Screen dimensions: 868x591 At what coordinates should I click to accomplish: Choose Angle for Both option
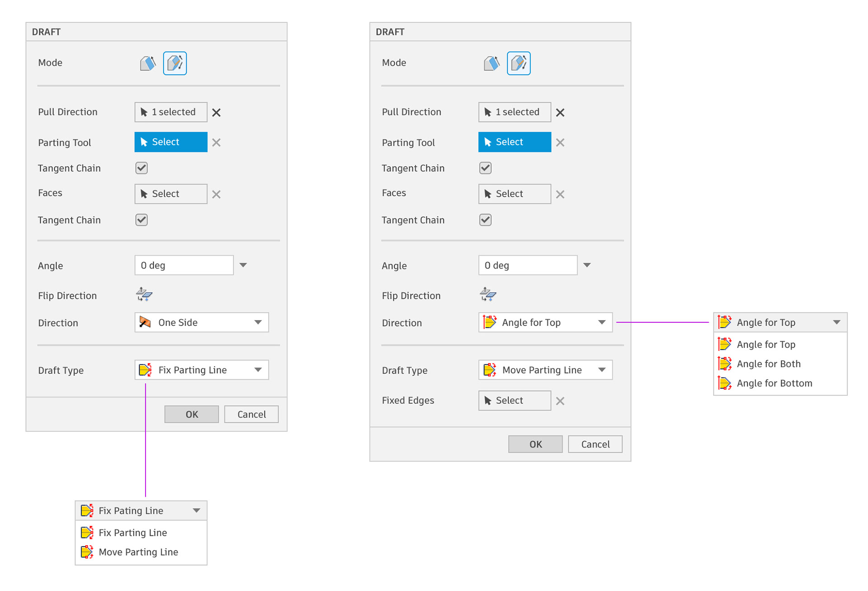point(768,364)
